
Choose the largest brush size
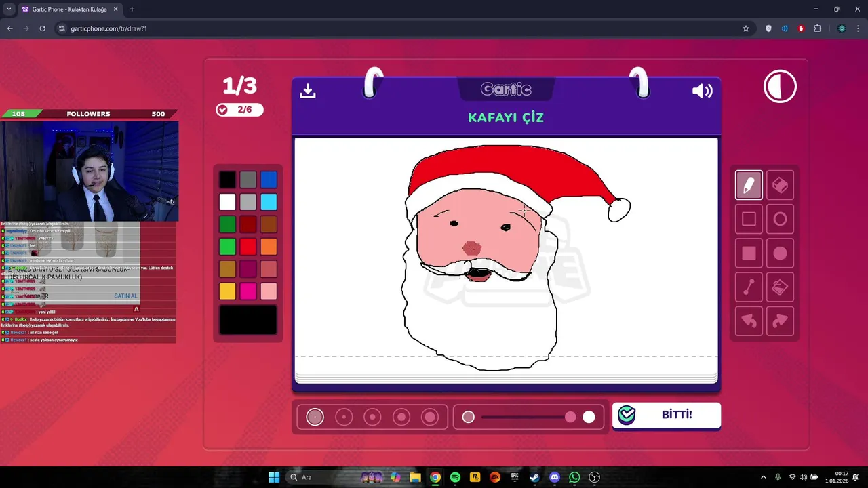coord(430,417)
